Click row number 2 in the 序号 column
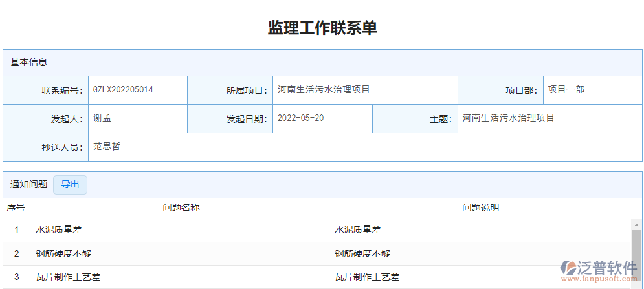 pyautogui.click(x=16, y=253)
